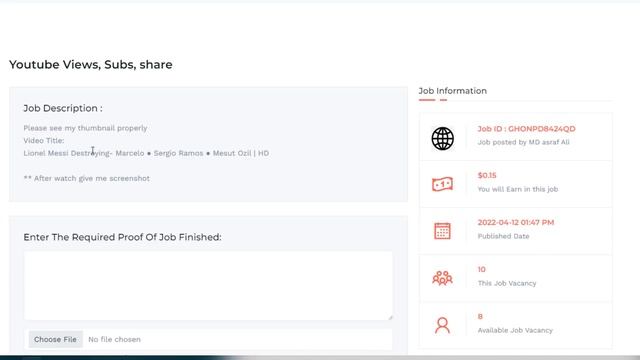The width and height of the screenshot is (640, 360).
Task: Click the 'Job Description :' heading
Action: point(63,108)
